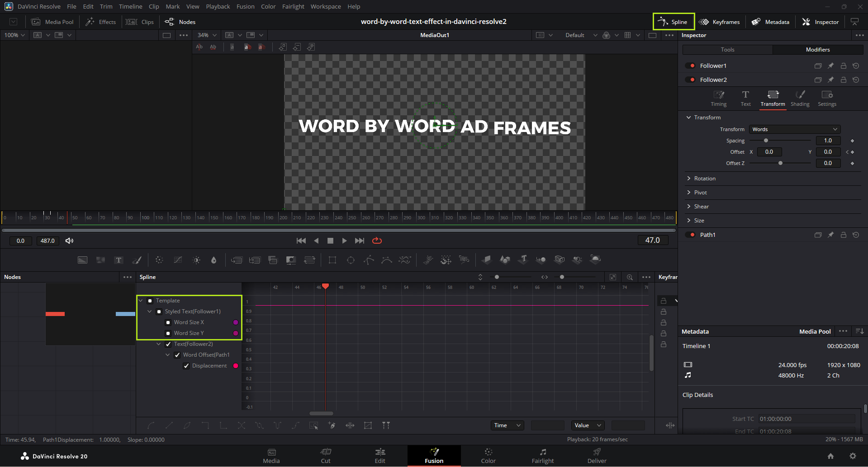Click the Text+ tool icon in toolbar
This screenshot has height=467, width=868.
tap(119, 260)
